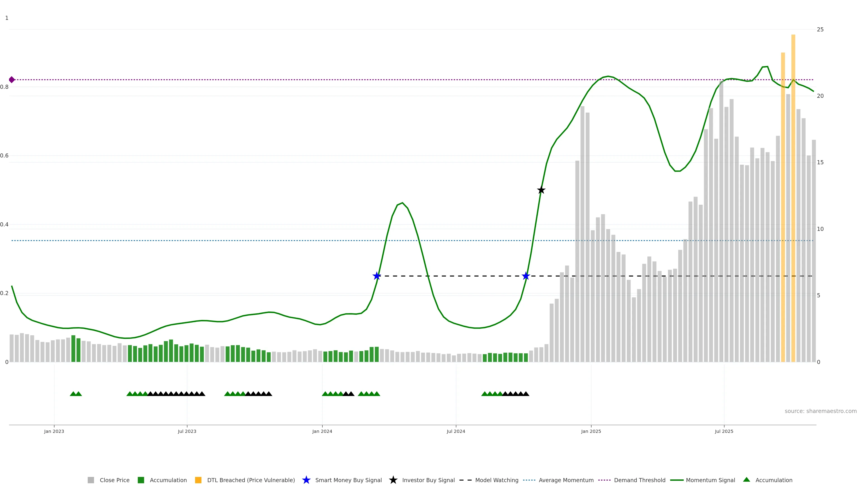The height and width of the screenshot is (488, 868).
Task: Click the Smart Money Buy Signal legend label
Action: point(348,480)
